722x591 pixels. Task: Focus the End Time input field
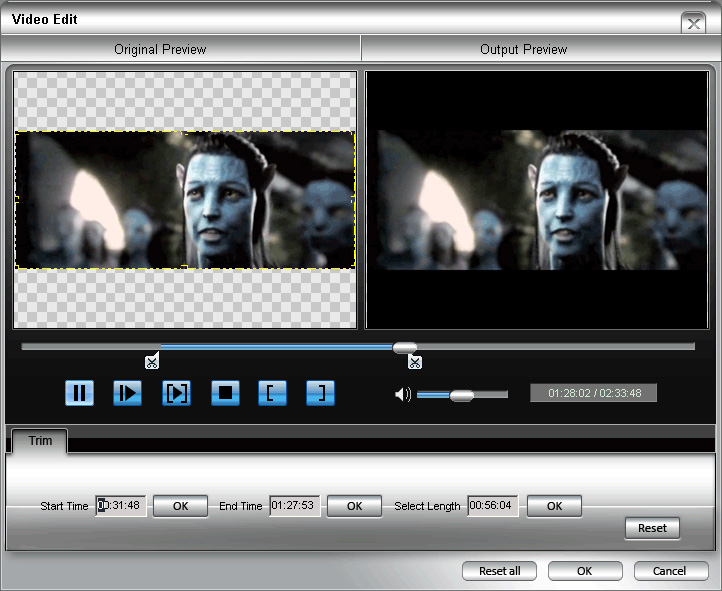pyautogui.click(x=295, y=506)
